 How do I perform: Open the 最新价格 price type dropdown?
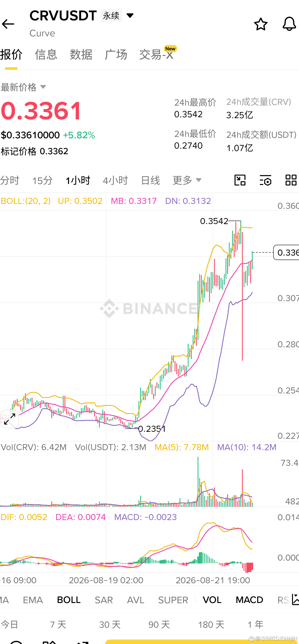[43, 87]
